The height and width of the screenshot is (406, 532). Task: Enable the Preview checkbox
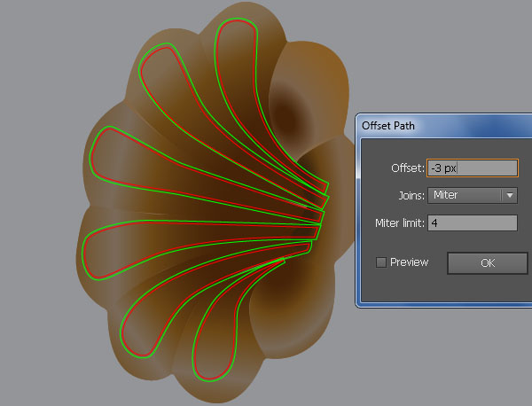point(381,262)
